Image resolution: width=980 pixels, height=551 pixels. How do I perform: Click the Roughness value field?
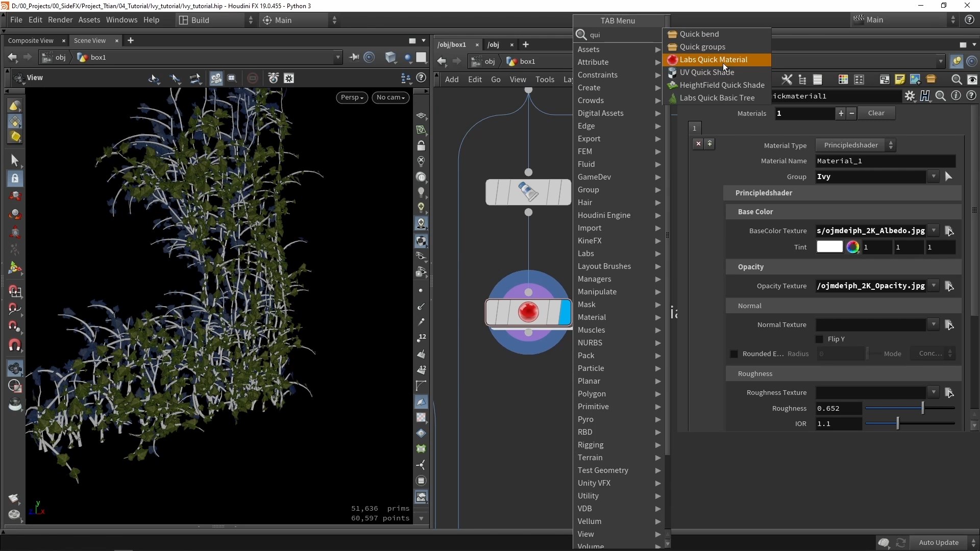(x=838, y=408)
